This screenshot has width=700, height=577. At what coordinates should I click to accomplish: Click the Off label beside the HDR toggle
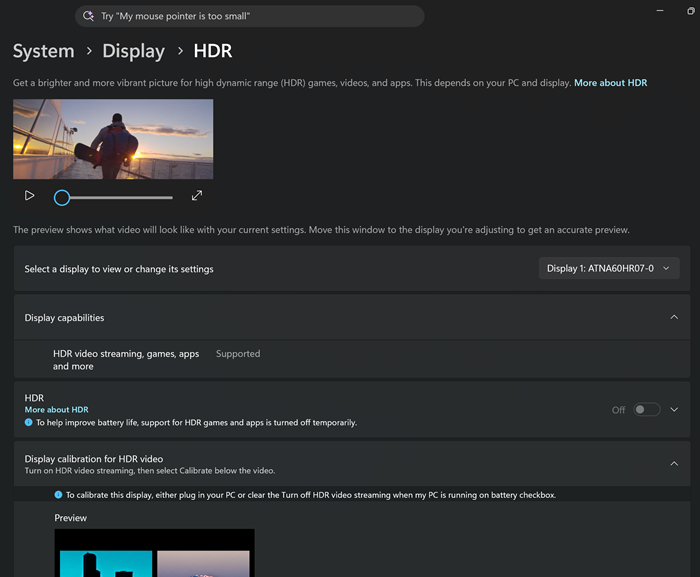pos(618,410)
